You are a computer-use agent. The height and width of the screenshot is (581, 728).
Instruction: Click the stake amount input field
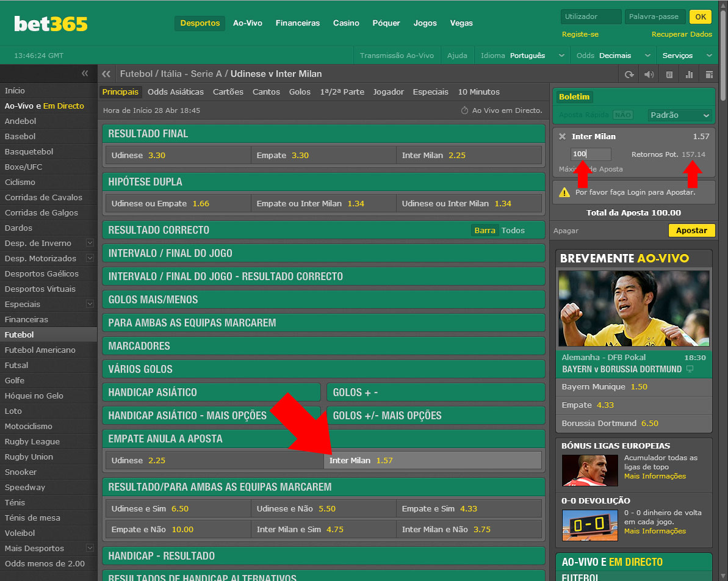590,154
